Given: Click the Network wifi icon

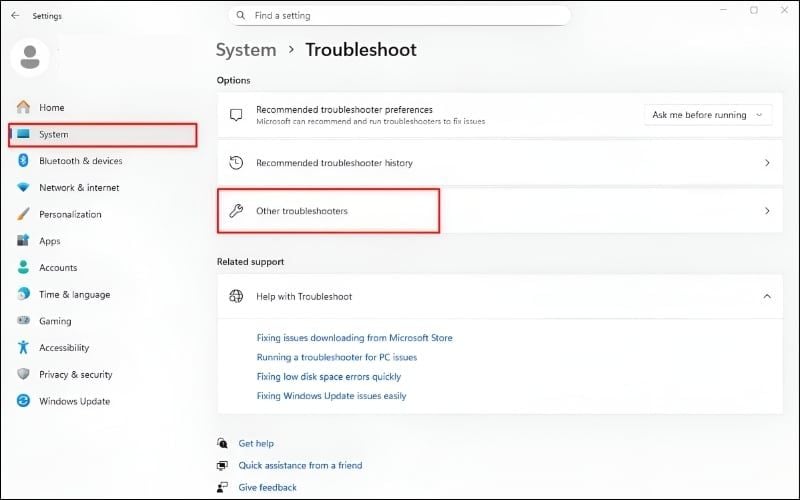Looking at the screenshot, I should (23, 187).
